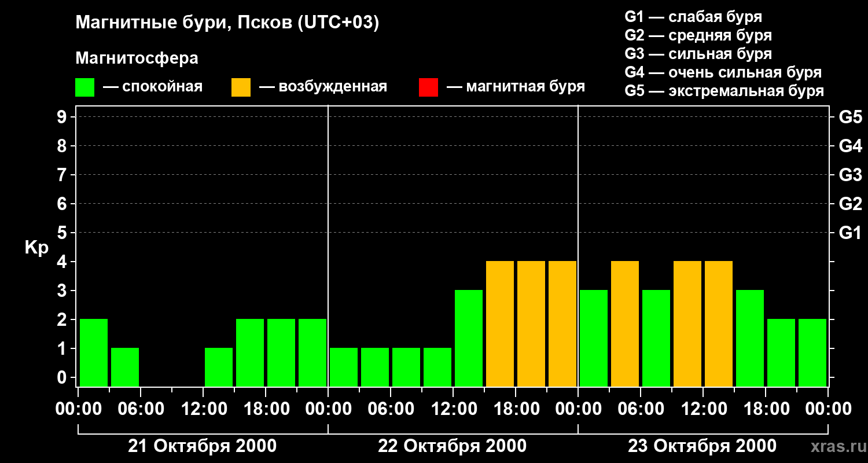868x463 pixels.
Task: Click the 'Kp' axis label
Action: 36,248
